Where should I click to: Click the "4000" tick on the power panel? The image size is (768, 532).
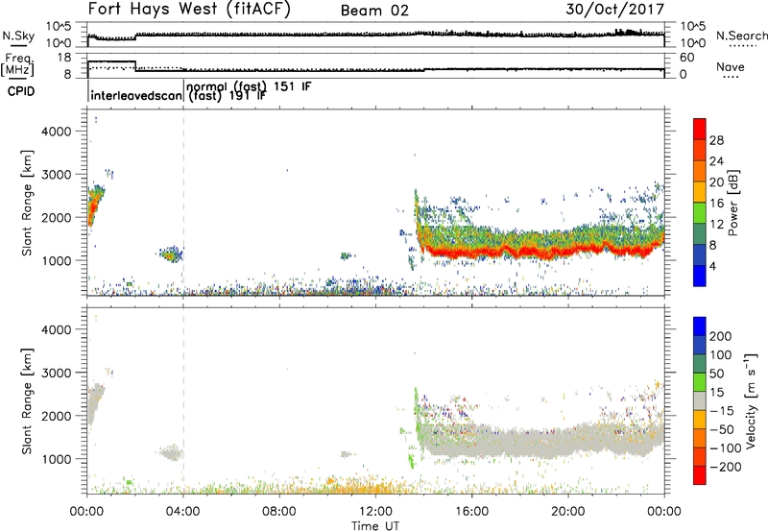57,132
